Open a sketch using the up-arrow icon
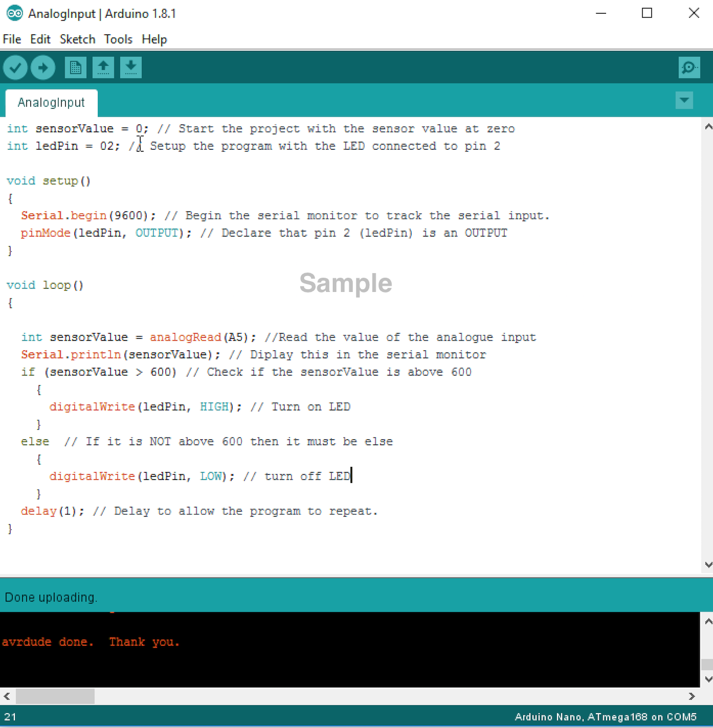The image size is (713, 728). click(x=103, y=67)
